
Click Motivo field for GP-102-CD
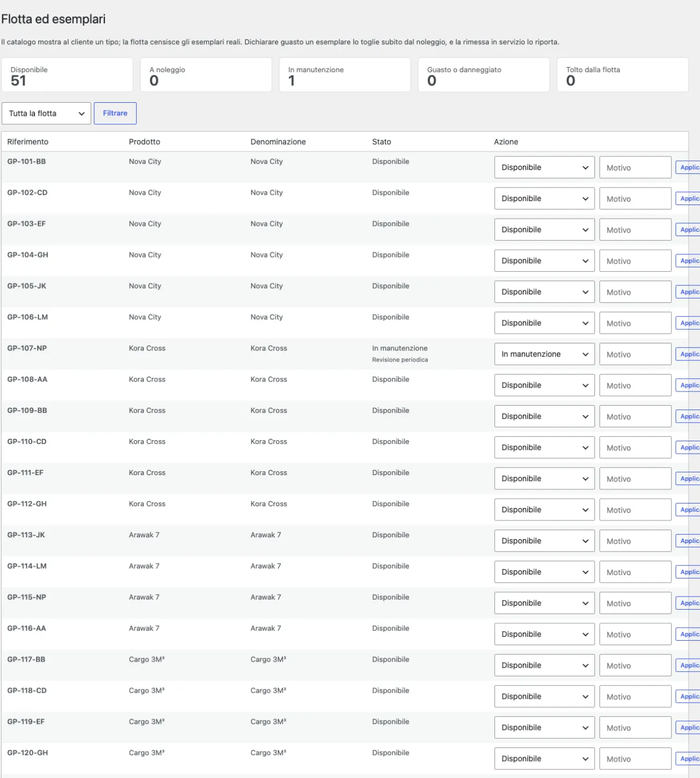(635, 198)
